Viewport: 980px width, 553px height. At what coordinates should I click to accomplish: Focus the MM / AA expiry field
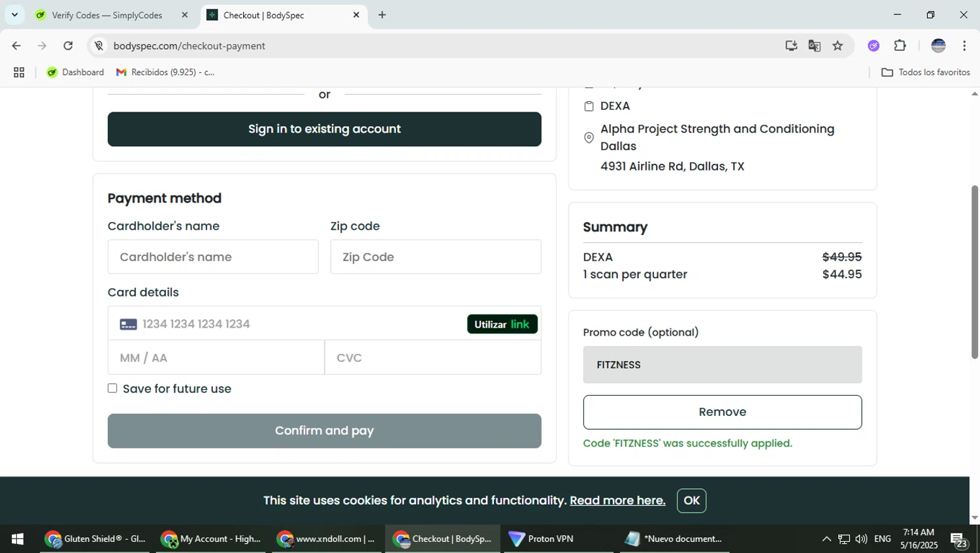[216, 358]
